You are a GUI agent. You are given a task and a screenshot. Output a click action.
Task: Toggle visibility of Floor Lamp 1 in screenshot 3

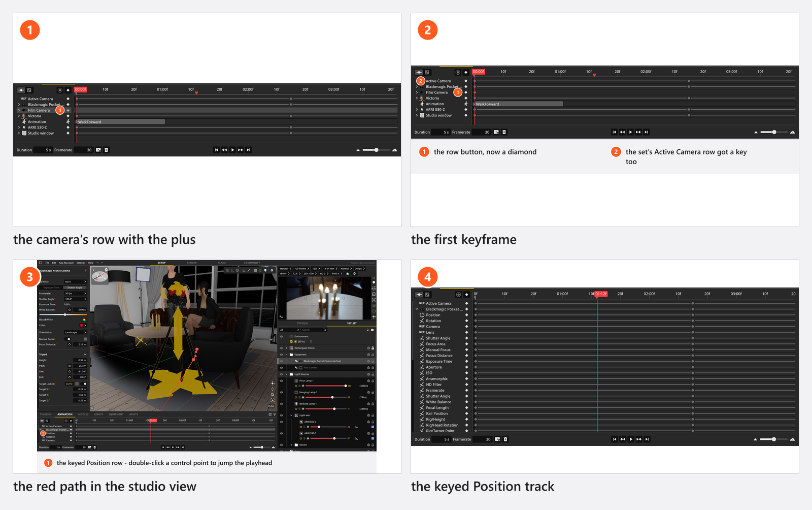282,380
